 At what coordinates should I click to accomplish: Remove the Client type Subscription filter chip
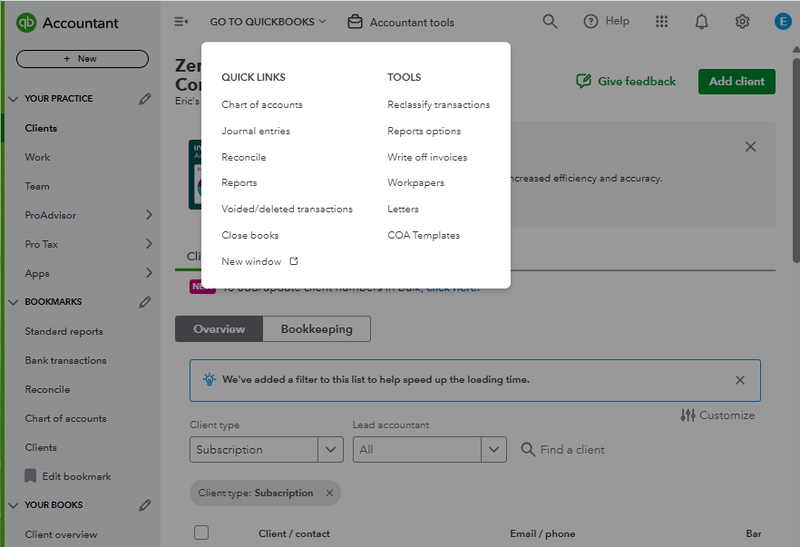pos(330,493)
